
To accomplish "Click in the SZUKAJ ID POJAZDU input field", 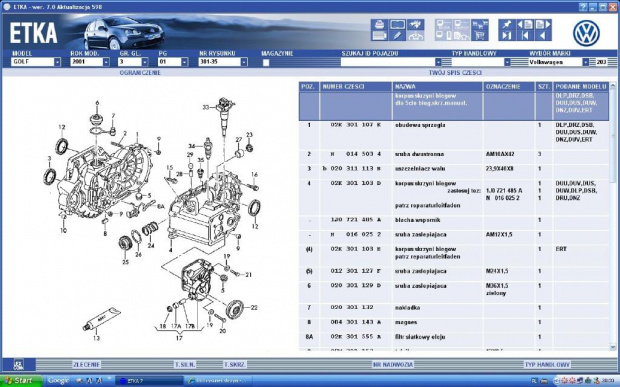I will pos(388,62).
